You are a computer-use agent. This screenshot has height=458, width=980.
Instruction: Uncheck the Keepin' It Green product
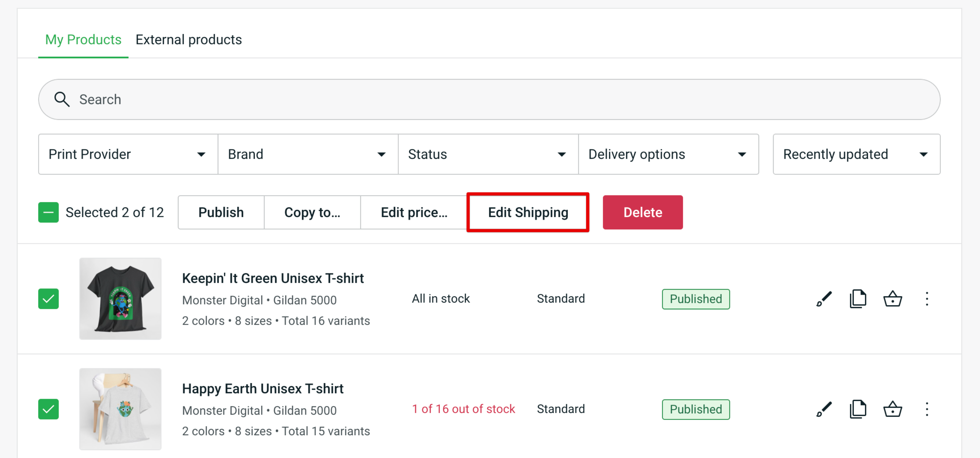click(x=48, y=299)
